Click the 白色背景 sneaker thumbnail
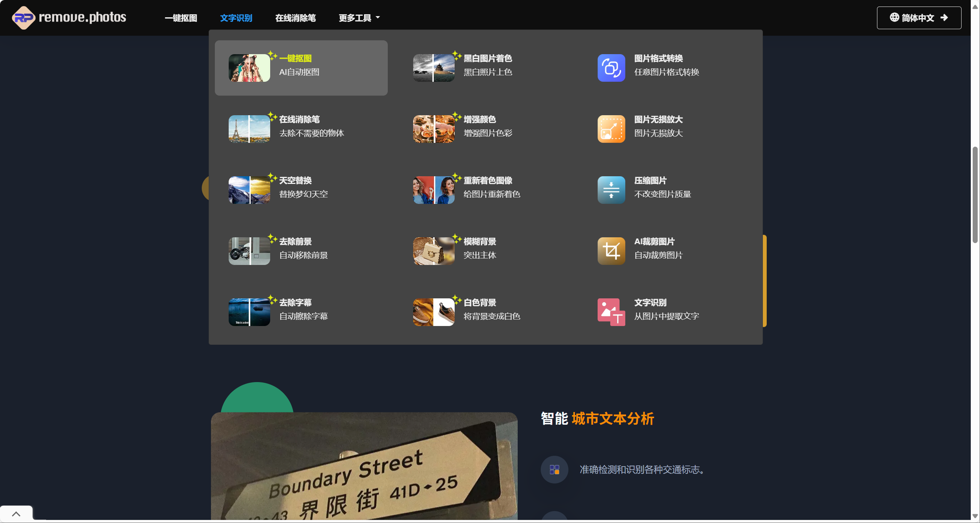Image resolution: width=980 pixels, height=523 pixels. coord(434,312)
